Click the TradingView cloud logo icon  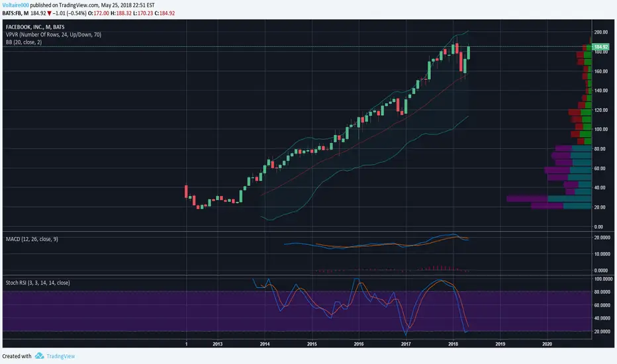click(x=39, y=356)
